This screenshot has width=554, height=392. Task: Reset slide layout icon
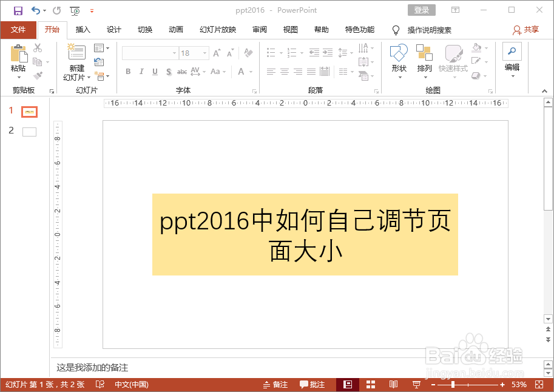click(x=98, y=63)
